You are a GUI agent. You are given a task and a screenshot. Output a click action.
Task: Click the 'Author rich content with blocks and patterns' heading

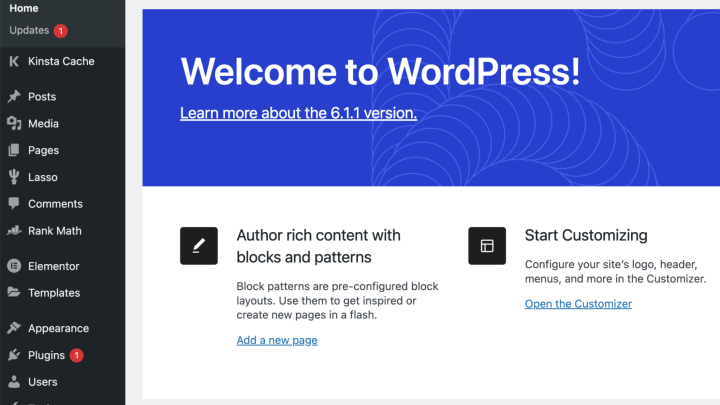coord(319,246)
